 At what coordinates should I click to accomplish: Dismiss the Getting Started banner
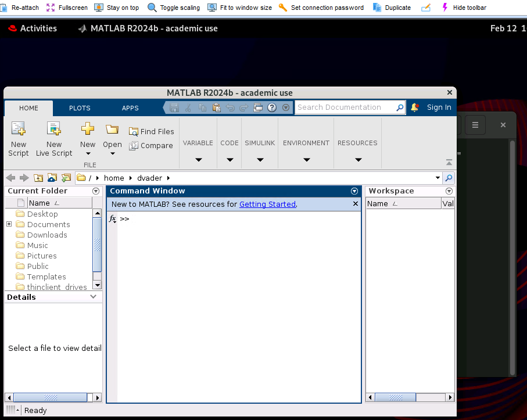[x=356, y=204]
